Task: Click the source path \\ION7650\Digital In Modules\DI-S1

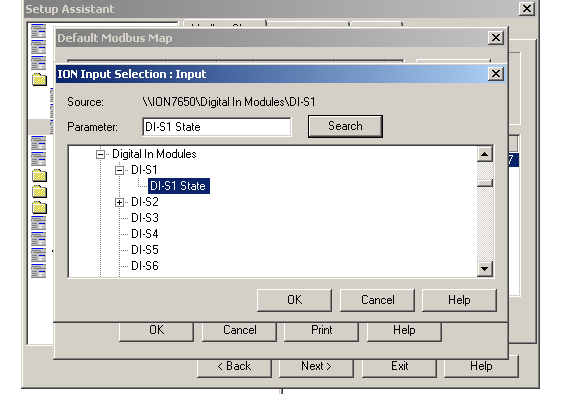Action: click(x=229, y=102)
